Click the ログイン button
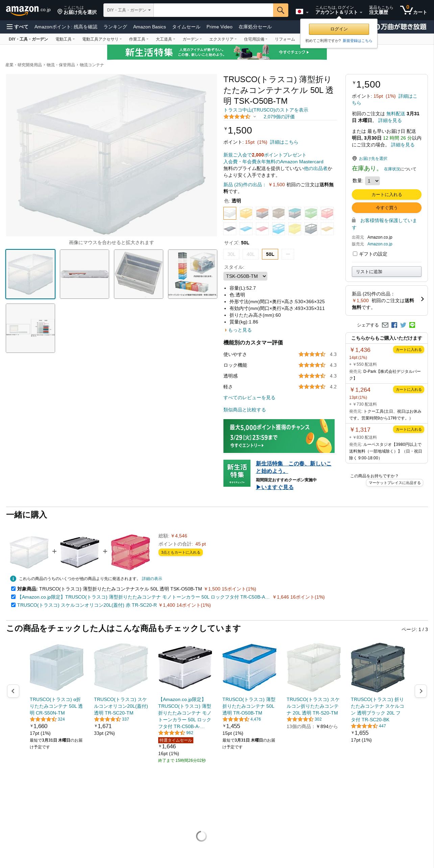The image size is (434, 868). [x=339, y=29]
